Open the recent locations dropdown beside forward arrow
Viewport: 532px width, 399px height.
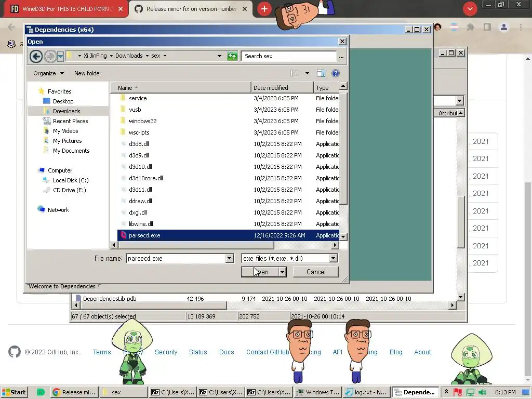[x=60, y=56]
